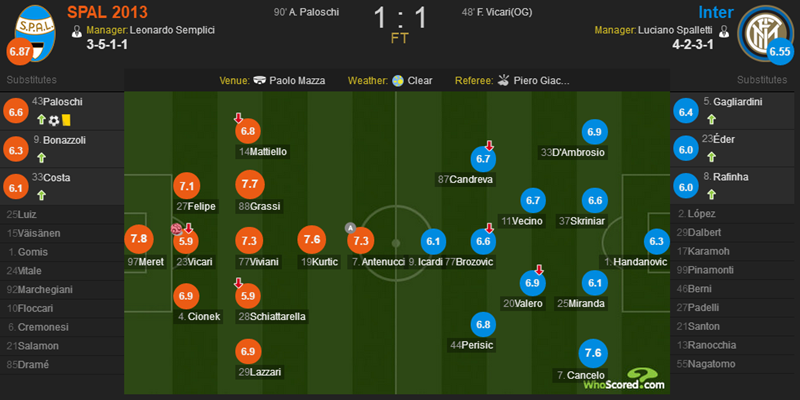Select Cancelo's 7.6 rating circle
The image size is (800, 400).
pos(593,353)
